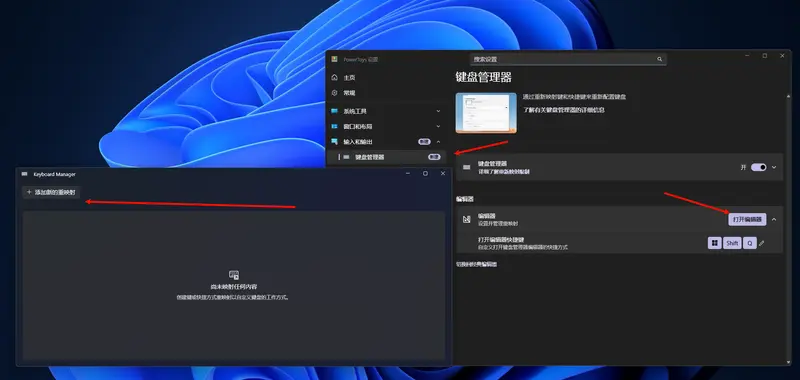Turn off the Keyboard Manager enable switch

(759, 167)
